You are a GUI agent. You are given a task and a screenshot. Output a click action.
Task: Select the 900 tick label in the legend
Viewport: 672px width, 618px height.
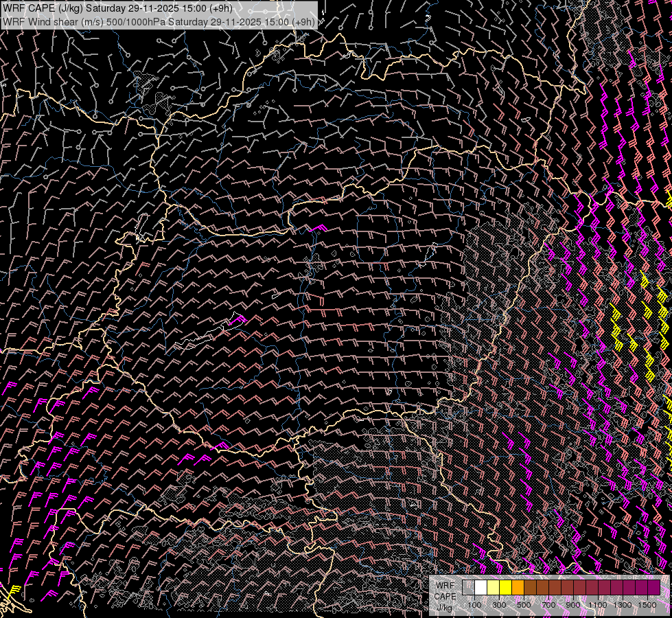point(573,605)
